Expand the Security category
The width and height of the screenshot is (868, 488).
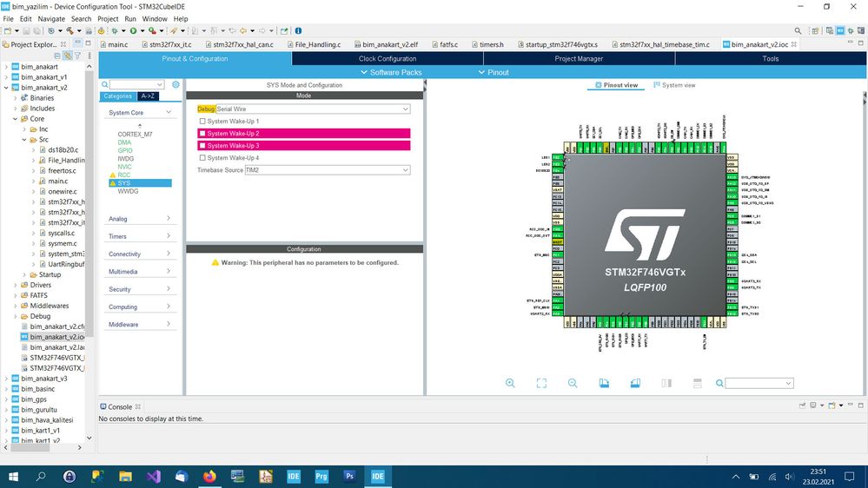[x=140, y=289]
